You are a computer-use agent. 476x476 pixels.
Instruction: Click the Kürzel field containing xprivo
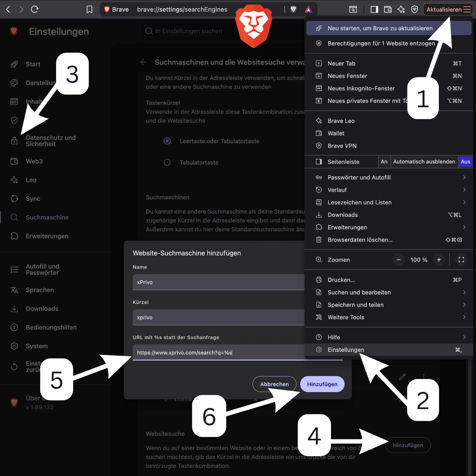coord(218,317)
